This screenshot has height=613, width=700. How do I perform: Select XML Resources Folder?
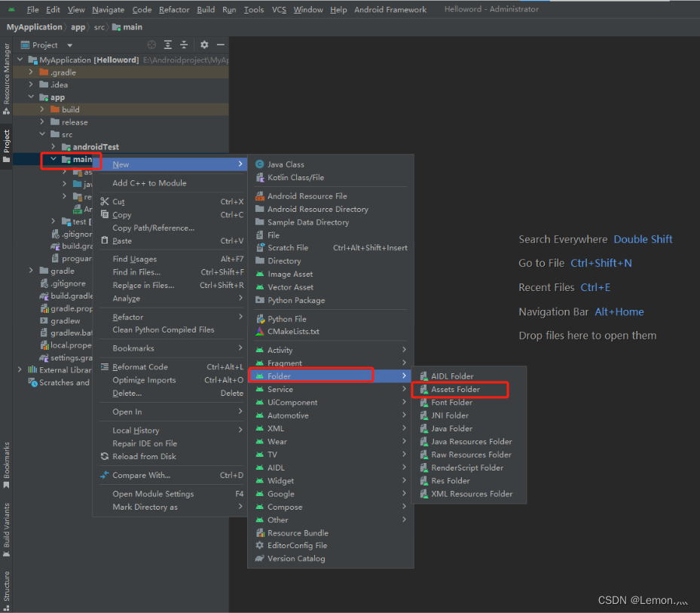[469, 494]
